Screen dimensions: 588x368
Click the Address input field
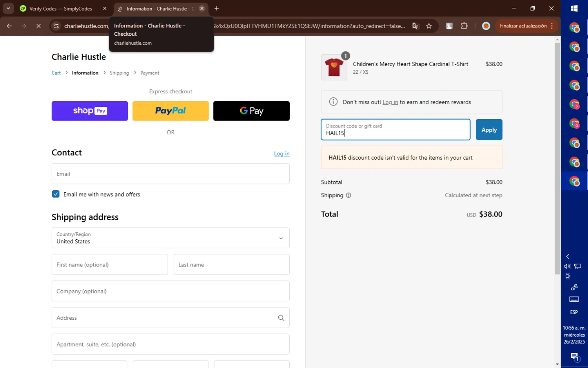(x=171, y=318)
